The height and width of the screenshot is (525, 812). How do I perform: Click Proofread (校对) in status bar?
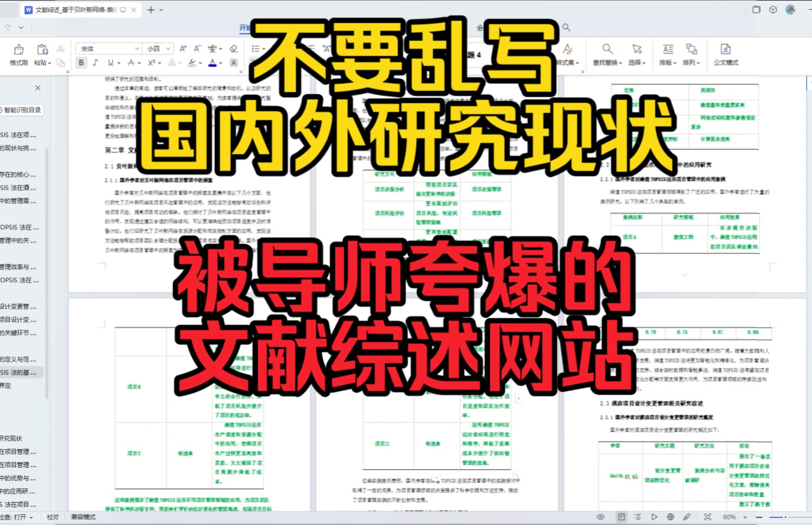(53, 517)
